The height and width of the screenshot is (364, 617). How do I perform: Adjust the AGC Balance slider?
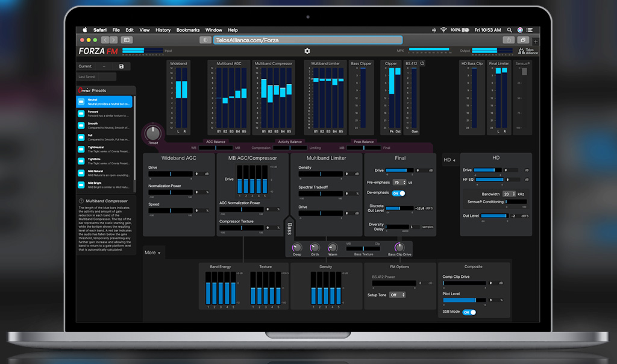(216, 148)
